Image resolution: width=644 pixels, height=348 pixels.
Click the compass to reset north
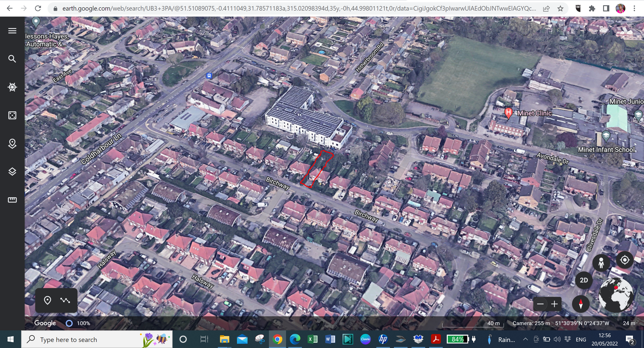pos(581,304)
